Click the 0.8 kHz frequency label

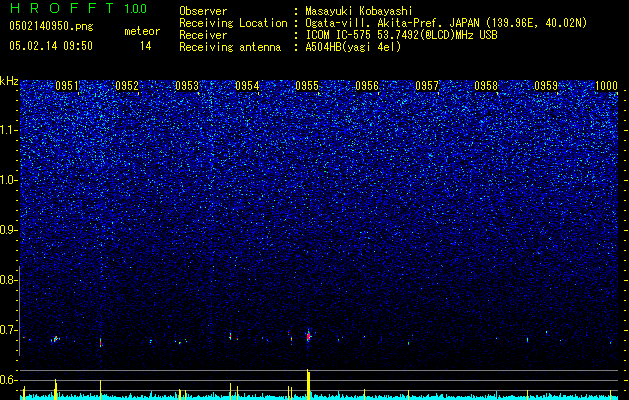tap(8, 280)
